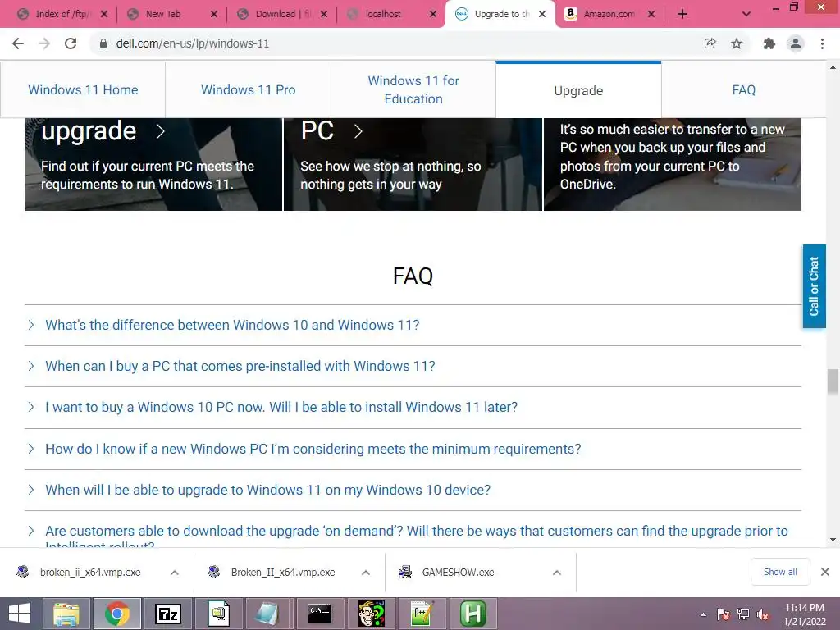Click the page vertical scrollbar thumb
Image resolution: width=840 pixels, height=630 pixels.
(833, 381)
